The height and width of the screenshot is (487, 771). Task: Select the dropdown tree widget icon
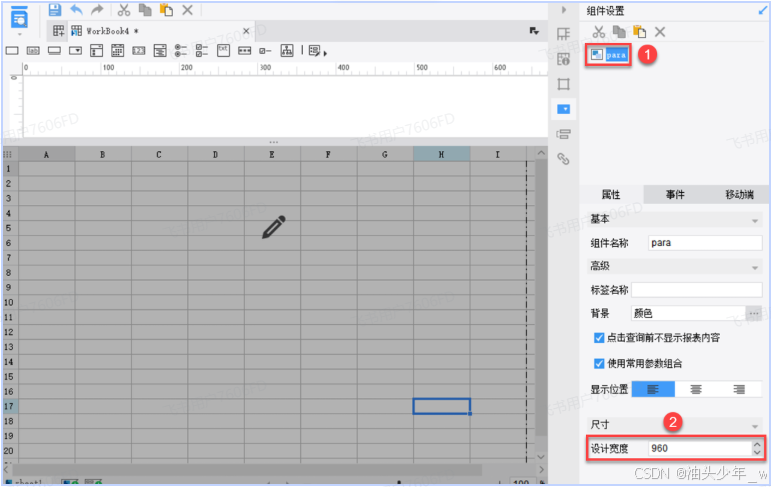coord(160,50)
